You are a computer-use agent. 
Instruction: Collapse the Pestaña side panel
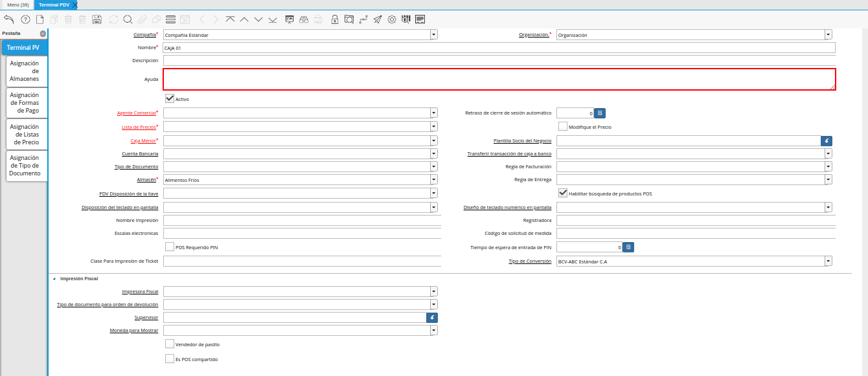(x=43, y=33)
